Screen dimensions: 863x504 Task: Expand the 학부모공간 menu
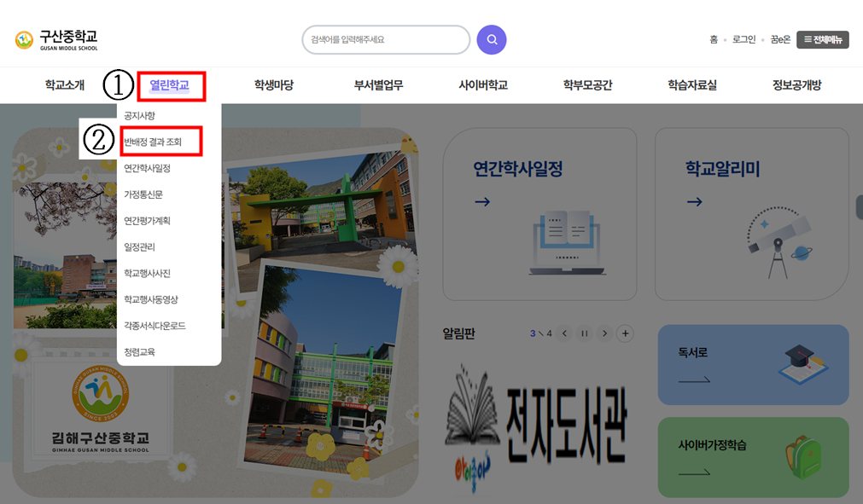click(587, 85)
